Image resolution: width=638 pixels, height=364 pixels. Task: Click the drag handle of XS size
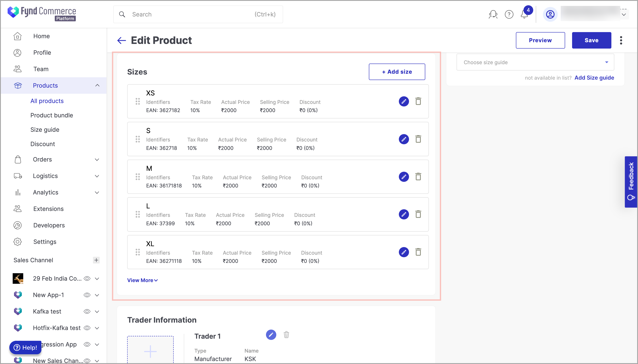[138, 101]
